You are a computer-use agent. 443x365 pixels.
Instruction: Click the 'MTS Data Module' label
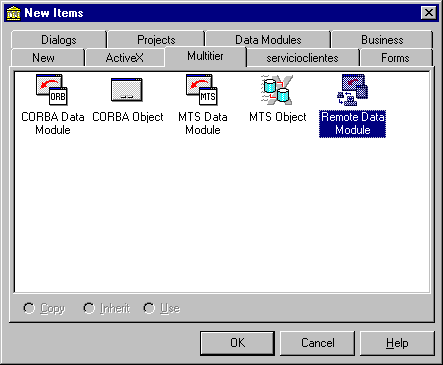[x=203, y=124]
